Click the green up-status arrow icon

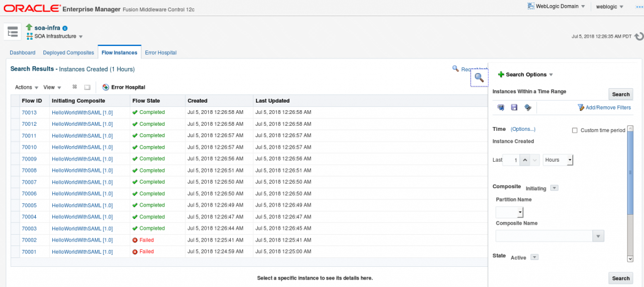29,27
